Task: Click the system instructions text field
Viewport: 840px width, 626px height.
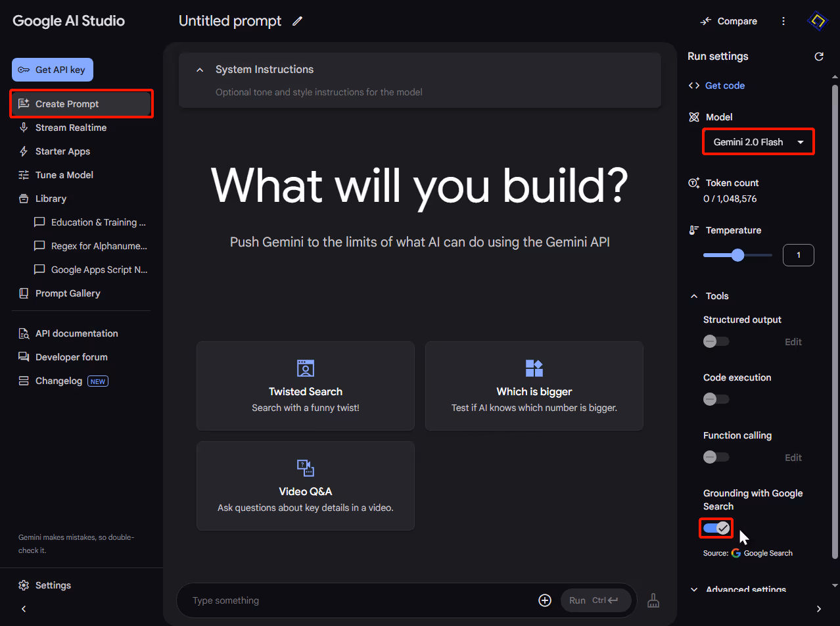Action: 319,92
